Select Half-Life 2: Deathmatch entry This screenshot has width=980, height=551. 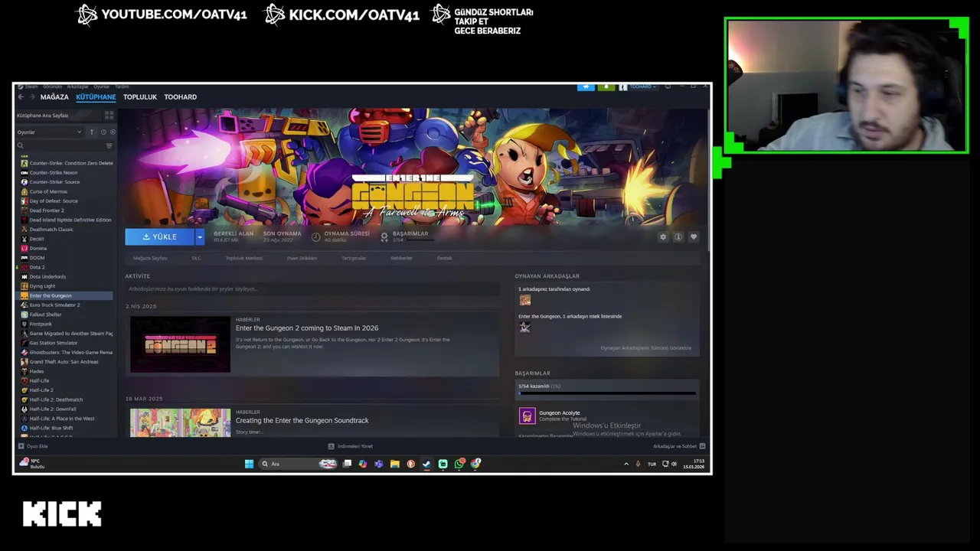pyautogui.click(x=56, y=399)
